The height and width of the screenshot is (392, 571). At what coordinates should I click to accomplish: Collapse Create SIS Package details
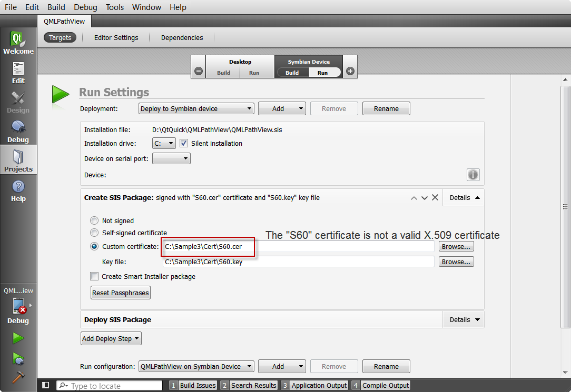pyautogui.click(x=464, y=197)
